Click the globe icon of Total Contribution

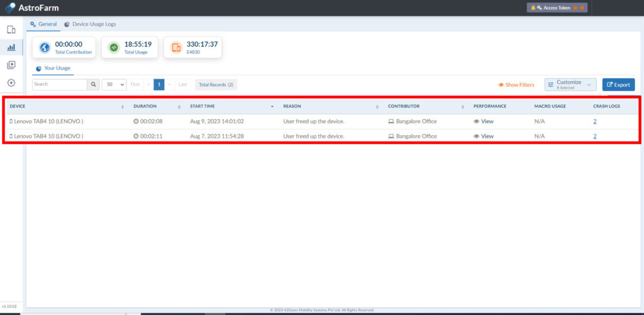(x=45, y=48)
